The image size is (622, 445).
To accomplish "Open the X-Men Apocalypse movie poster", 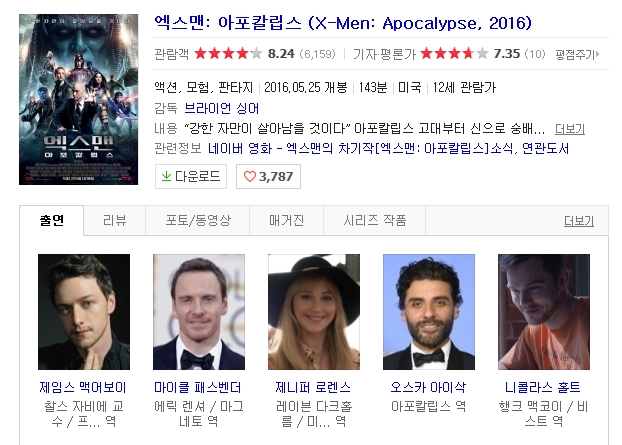I will 79,100.
